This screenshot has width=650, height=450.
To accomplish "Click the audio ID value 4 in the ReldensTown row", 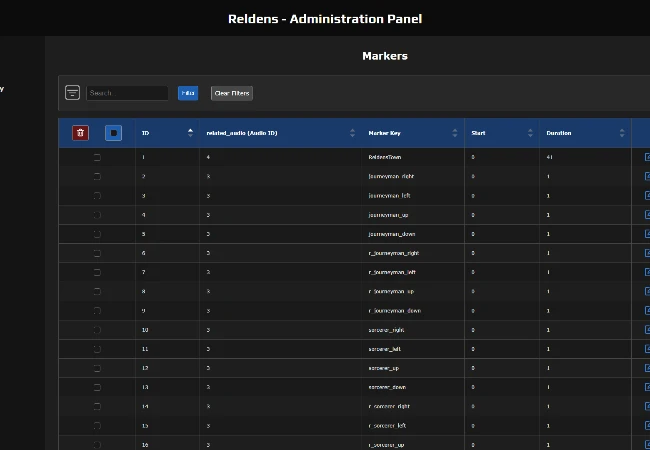I will [208, 157].
